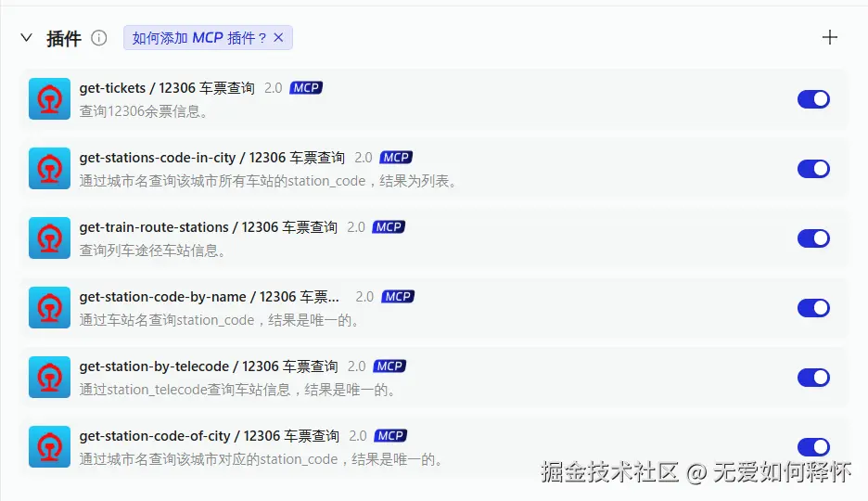Toggle the get-station-code-by-name plugin
This screenshot has height=501, width=868.
pyautogui.click(x=813, y=308)
